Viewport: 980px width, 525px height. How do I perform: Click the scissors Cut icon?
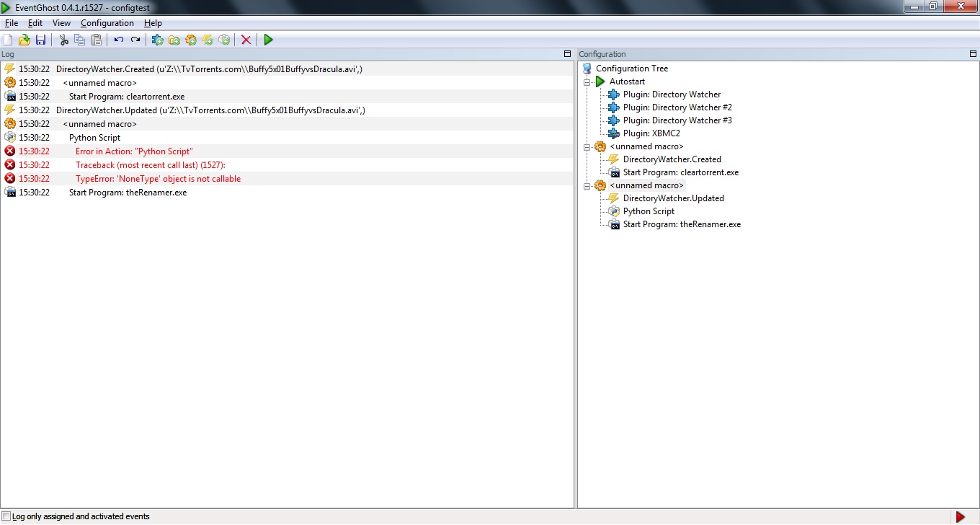(x=63, y=40)
